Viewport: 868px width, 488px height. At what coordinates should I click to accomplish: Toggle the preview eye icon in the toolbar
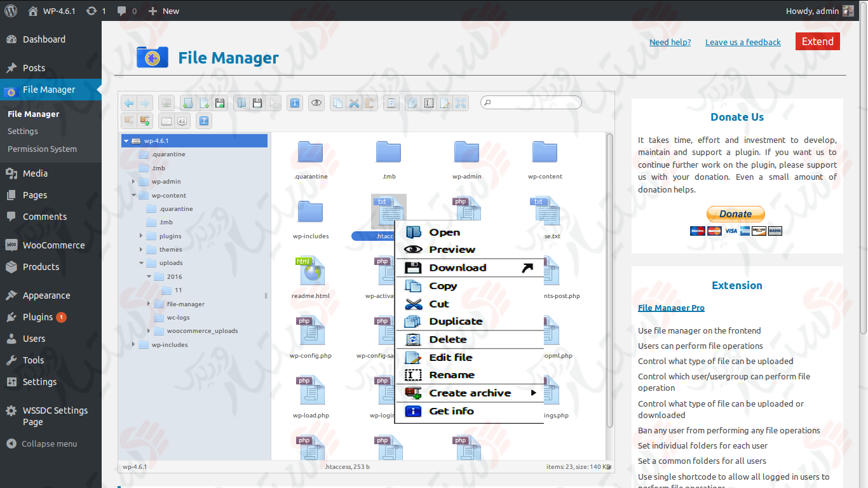tap(316, 103)
